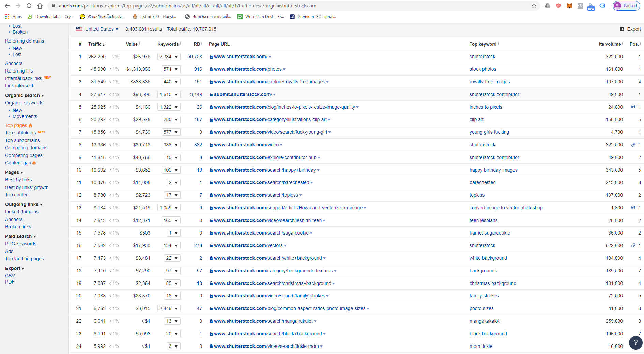Collapse the Outgoing links sidebar section
Image resolution: width=644 pixels, height=354 pixels.
(x=24, y=204)
